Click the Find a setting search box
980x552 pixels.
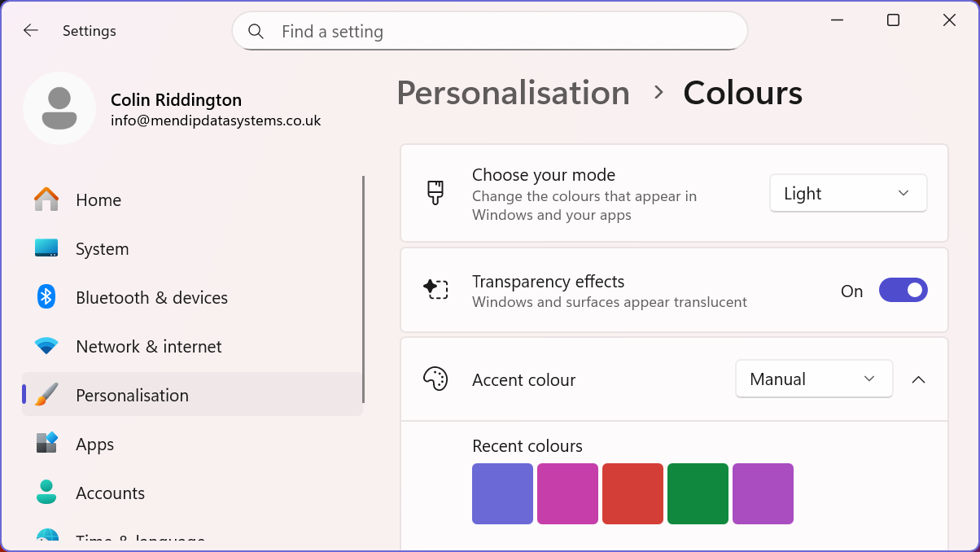click(x=490, y=31)
